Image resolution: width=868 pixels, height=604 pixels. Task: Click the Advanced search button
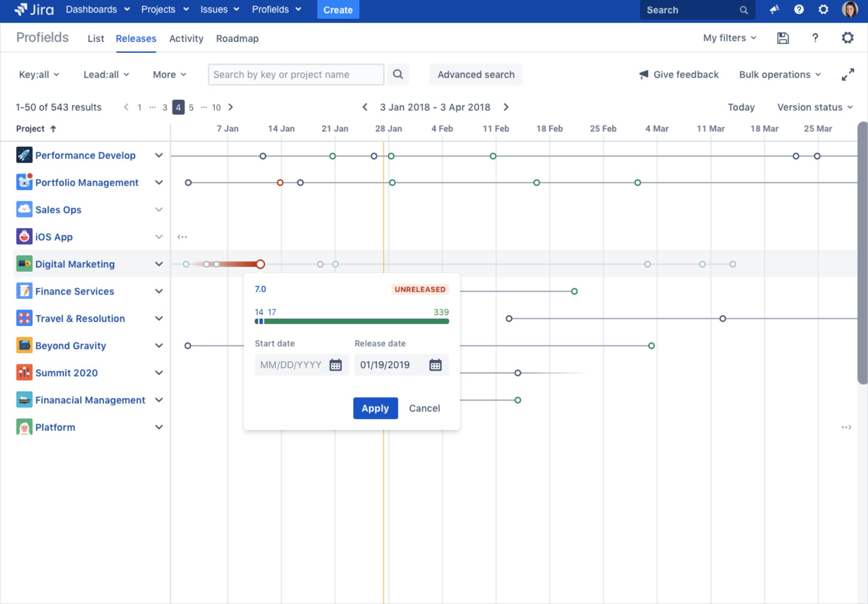[476, 74]
